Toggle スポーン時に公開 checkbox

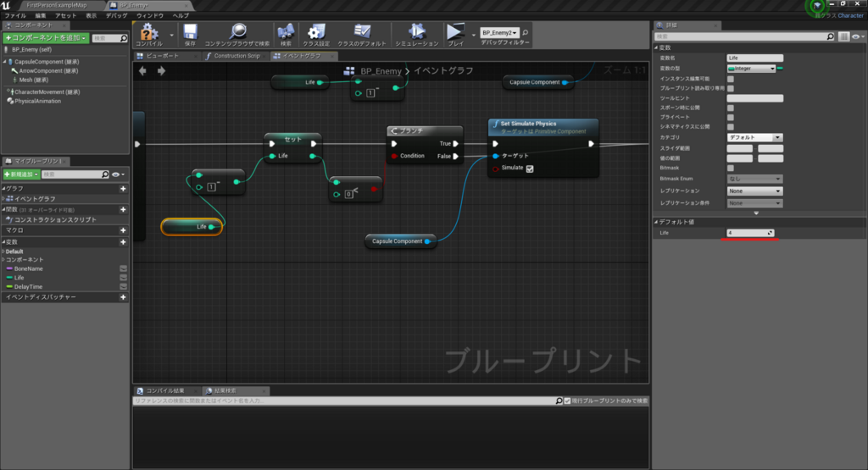pyautogui.click(x=730, y=108)
